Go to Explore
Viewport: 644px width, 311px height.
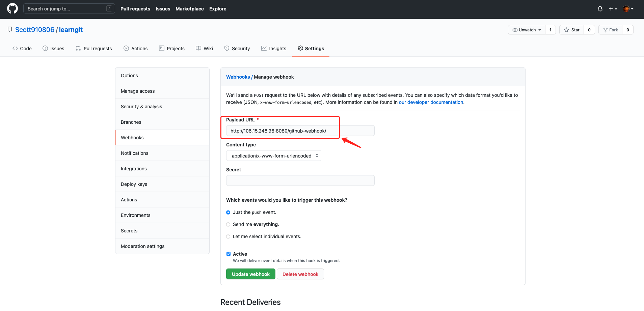point(218,9)
